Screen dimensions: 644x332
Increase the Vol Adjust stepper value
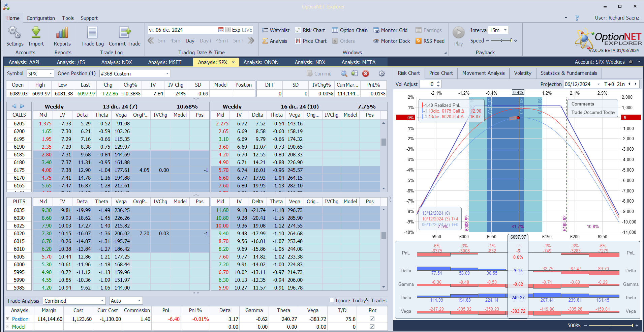[438, 82]
